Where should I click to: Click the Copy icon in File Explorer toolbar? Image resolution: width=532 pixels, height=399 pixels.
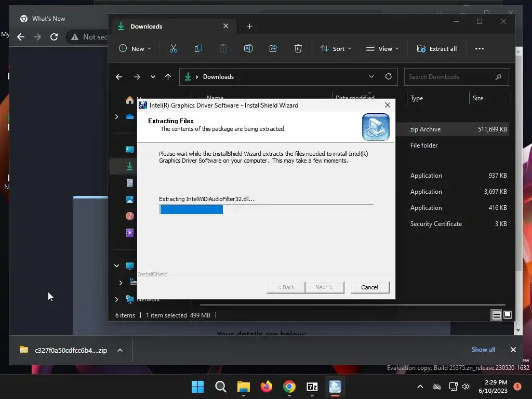198,48
